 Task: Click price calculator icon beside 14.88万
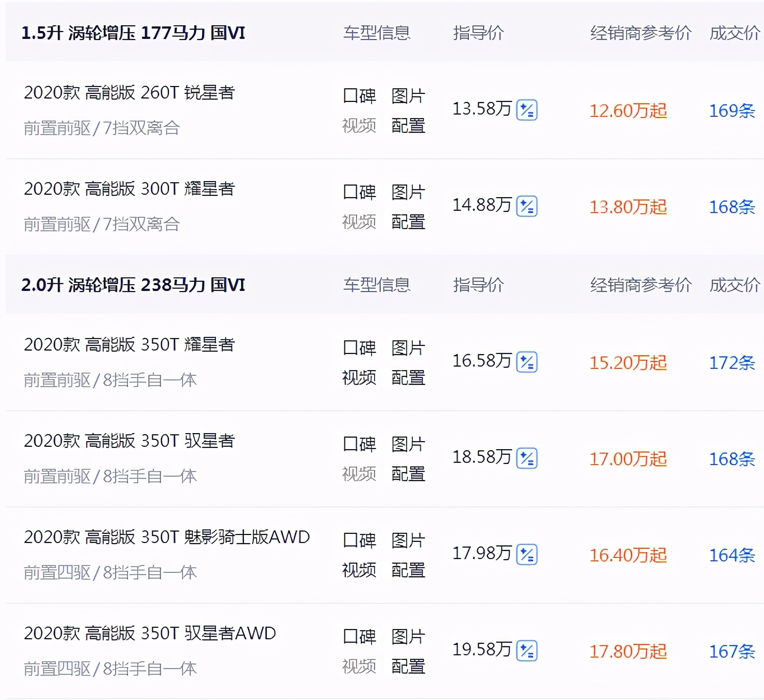527,206
